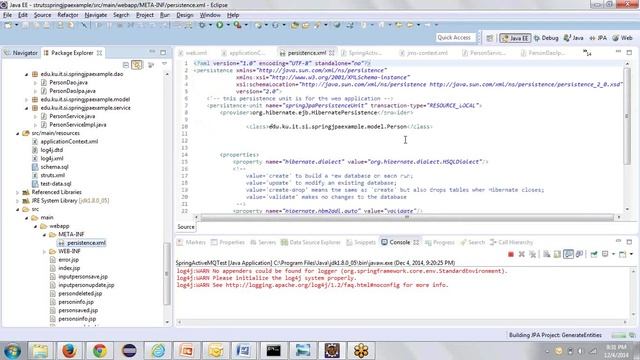
Task: Open the Display Selected Console dropdown
Action: pyautogui.click(x=613, y=254)
